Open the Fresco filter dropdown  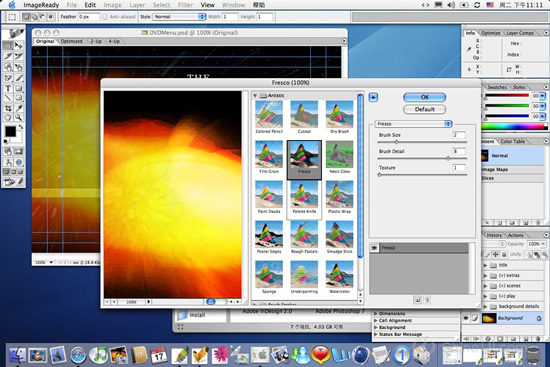click(x=413, y=124)
